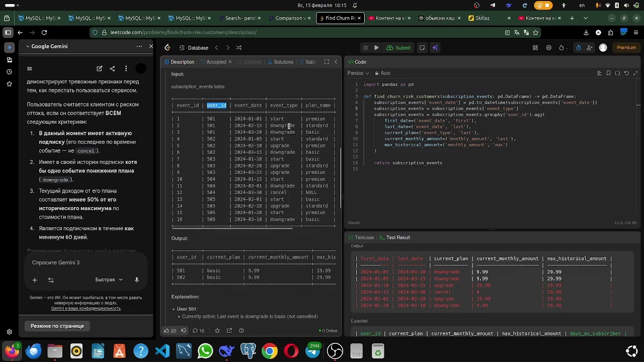Open the Gemini mode selector 'Быстрая'
The width and height of the screenshot is (644, 362).
point(109,280)
